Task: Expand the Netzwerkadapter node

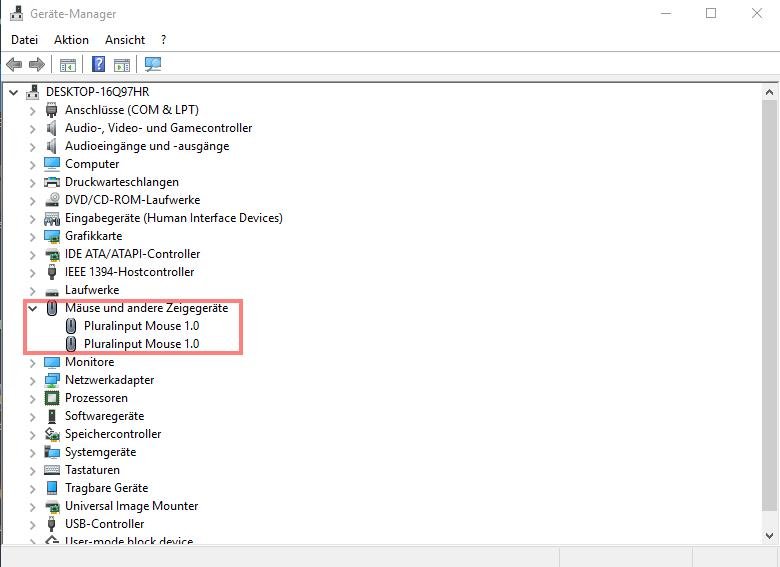Action: tap(32, 381)
